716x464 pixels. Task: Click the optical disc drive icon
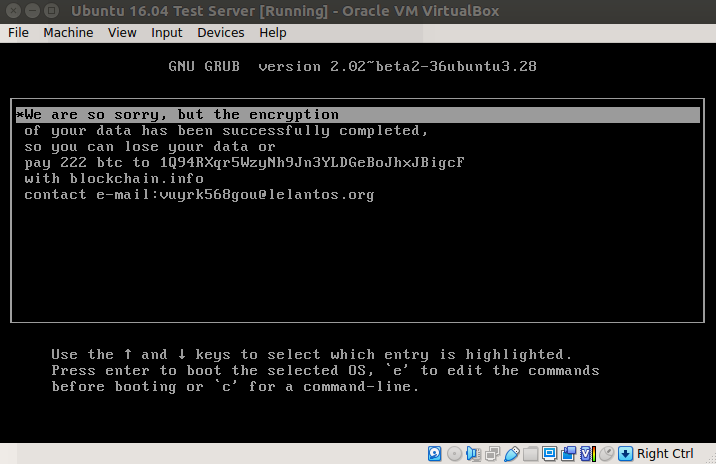(x=454, y=453)
